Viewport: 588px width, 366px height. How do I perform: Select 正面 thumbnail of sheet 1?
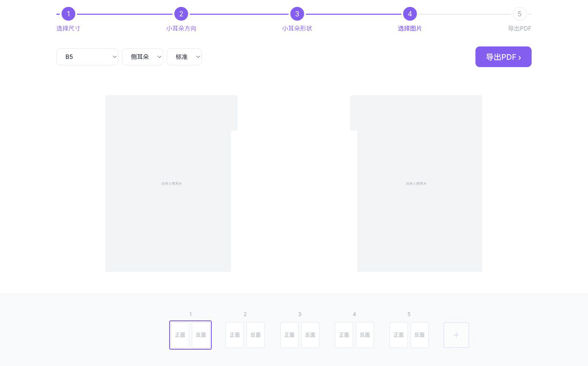[x=180, y=335]
